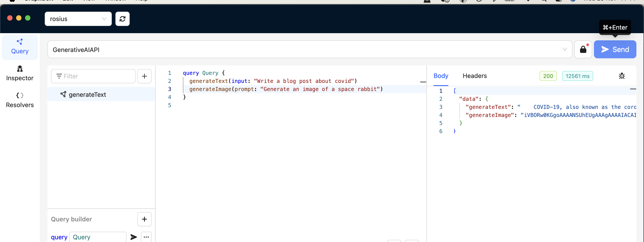Screen dimensions: 644x242
Task: Click the Query name field in Query builder
Action: click(97, 237)
